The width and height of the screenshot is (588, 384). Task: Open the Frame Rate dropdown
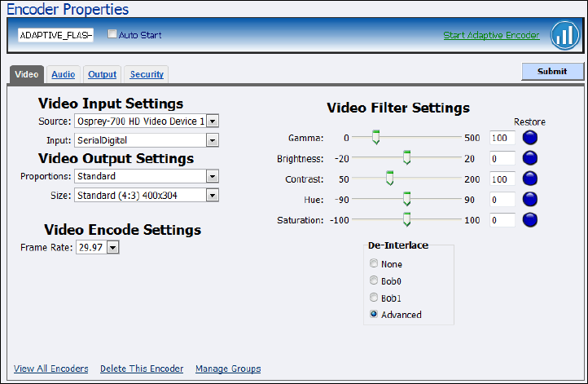[112, 247]
